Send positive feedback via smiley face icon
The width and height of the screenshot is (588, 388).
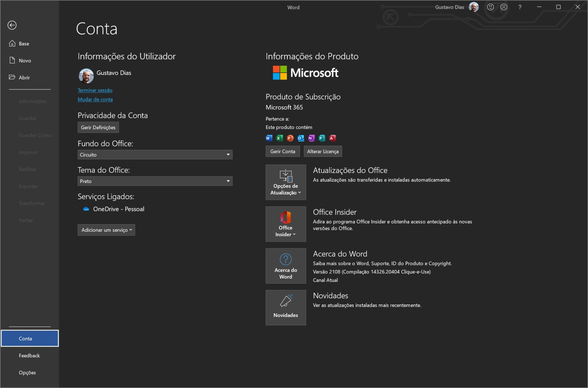[x=490, y=7]
